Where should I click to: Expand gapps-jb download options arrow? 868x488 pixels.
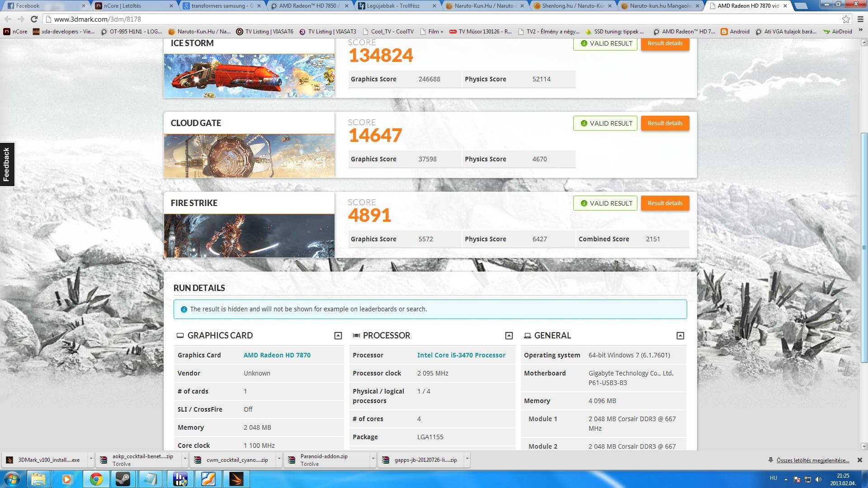467,460
